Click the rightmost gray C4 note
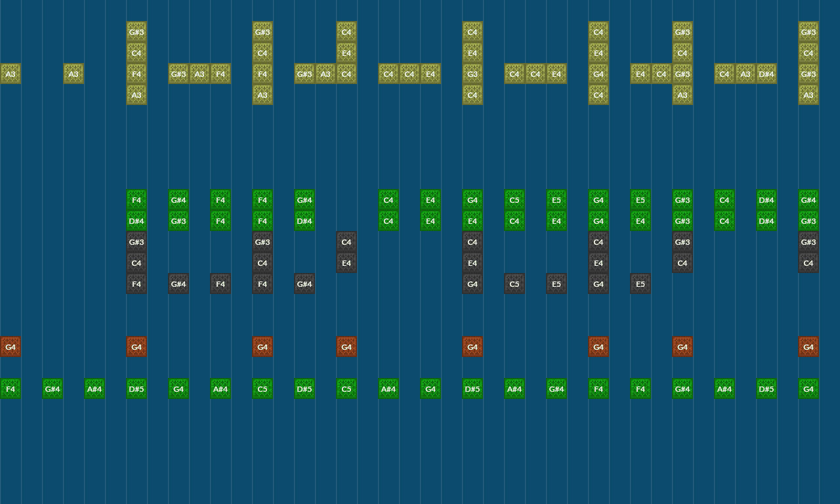This screenshot has height=504, width=840. (x=808, y=263)
